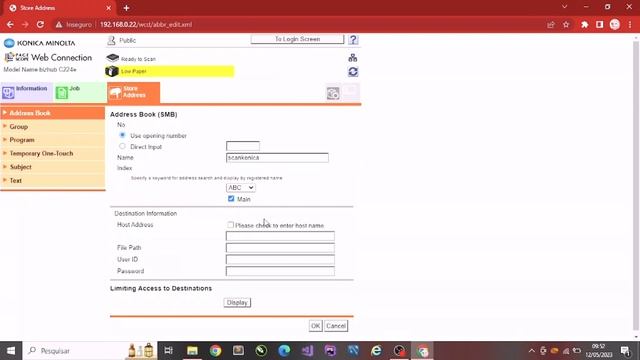The width and height of the screenshot is (640, 360).
Task: Click the Ready to Scan scanner icon
Action: tap(112, 58)
